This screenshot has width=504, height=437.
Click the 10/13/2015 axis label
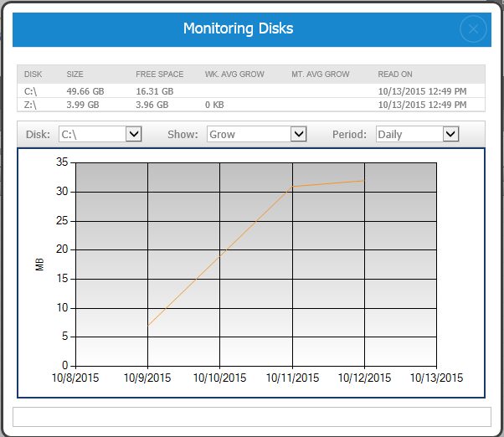[436, 378]
